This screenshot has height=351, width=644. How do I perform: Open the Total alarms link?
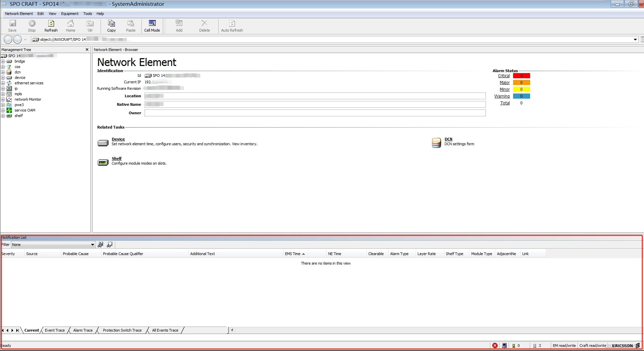point(505,103)
